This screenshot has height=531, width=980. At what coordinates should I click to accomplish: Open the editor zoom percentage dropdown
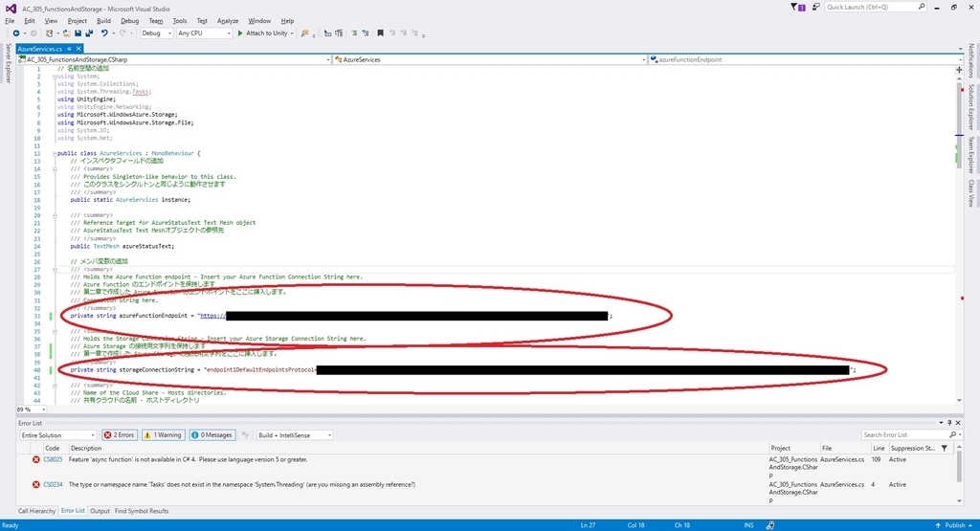32,409
